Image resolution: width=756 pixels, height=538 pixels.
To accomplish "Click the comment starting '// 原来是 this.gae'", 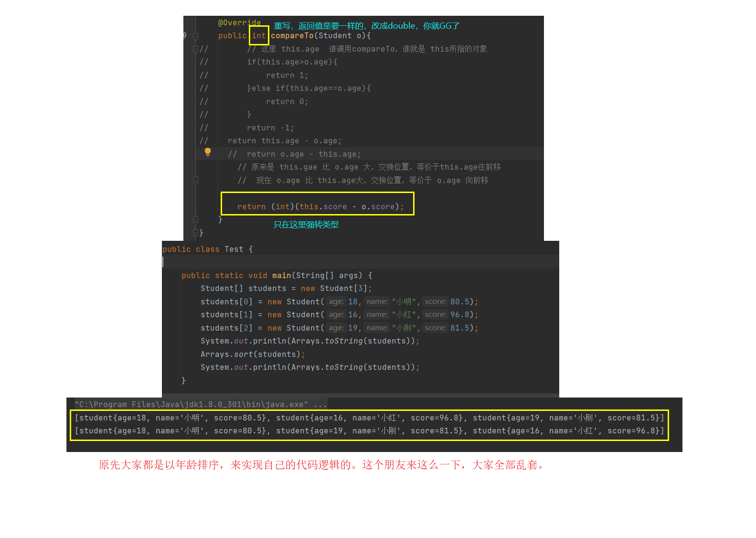I will point(369,167).
